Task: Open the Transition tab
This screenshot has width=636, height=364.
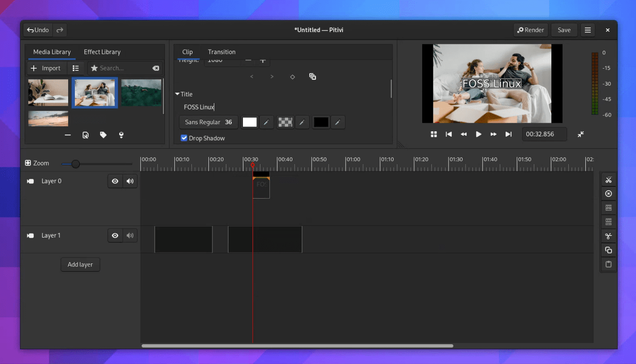Action: pos(221,52)
